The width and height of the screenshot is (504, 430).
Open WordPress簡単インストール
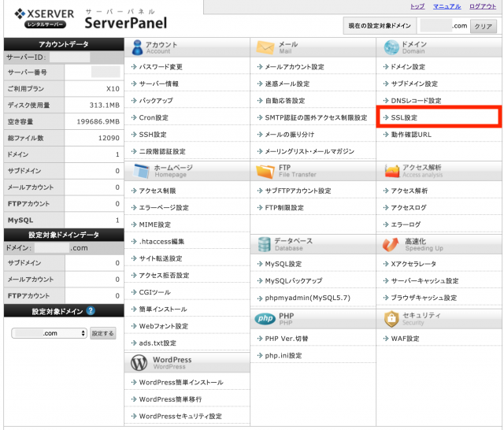pos(181,383)
